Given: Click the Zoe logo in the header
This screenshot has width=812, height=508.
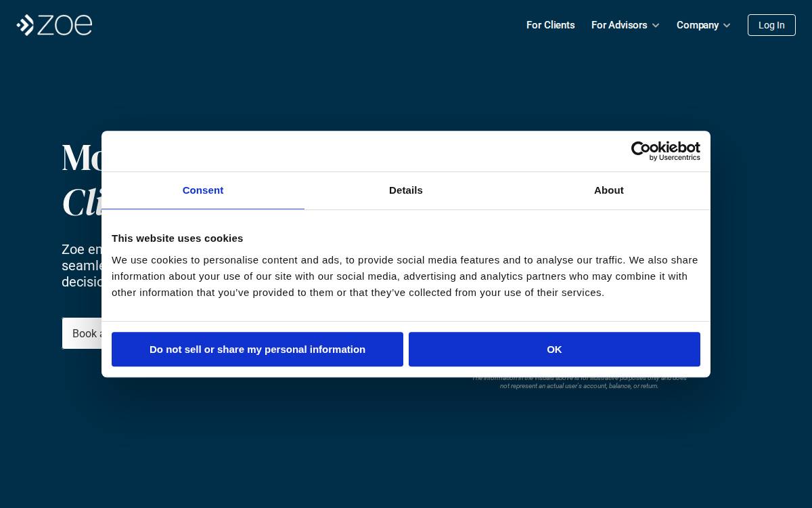Looking at the screenshot, I should click(x=54, y=25).
